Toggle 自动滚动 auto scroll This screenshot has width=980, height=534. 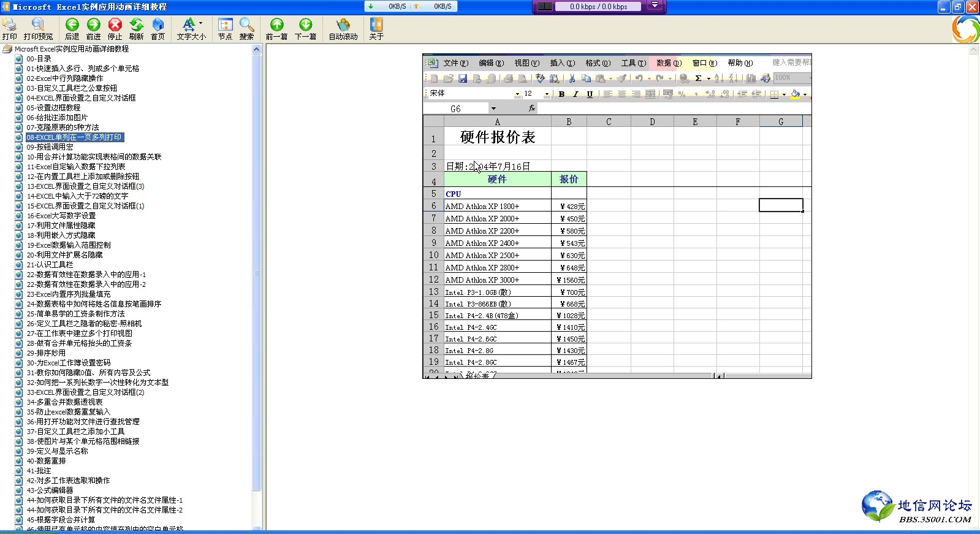click(343, 29)
